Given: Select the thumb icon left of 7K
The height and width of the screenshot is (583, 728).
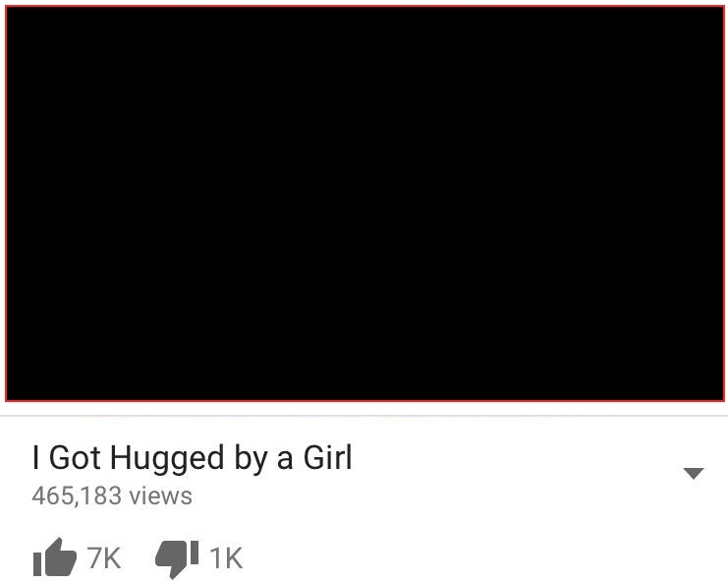Looking at the screenshot, I should pyautogui.click(x=55, y=557).
